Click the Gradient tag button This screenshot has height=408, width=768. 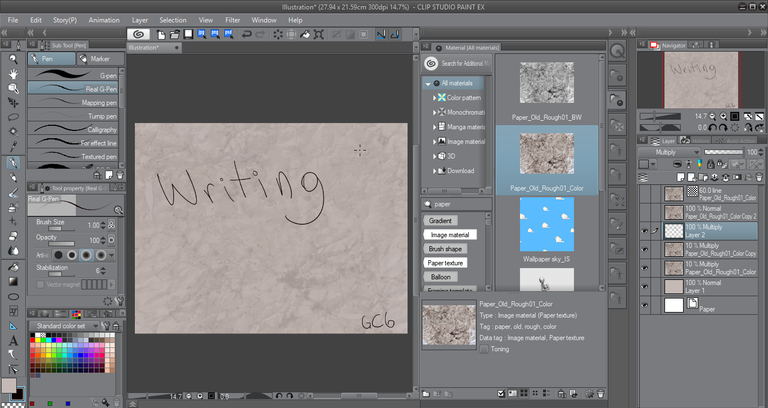[440, 221]
